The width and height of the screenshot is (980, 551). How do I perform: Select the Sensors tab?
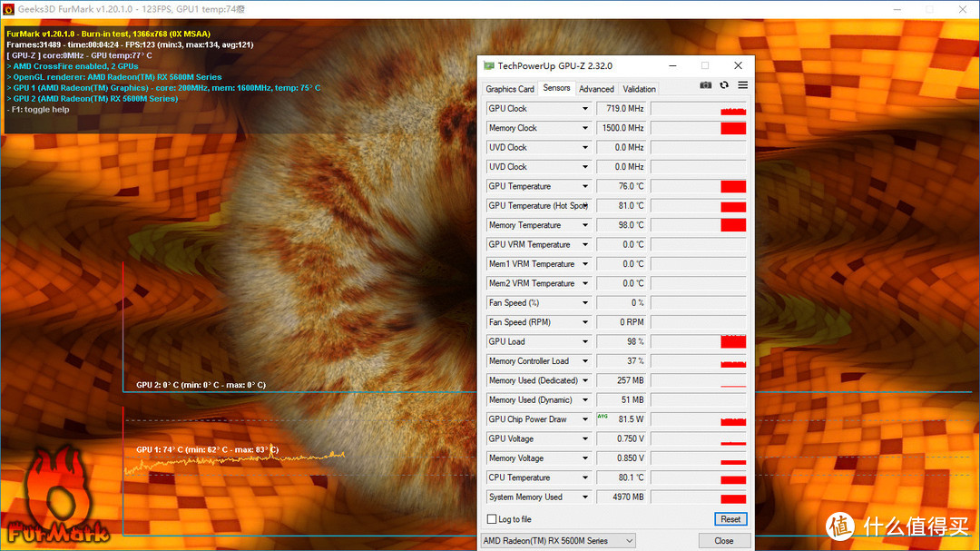(x=556, y=88)
